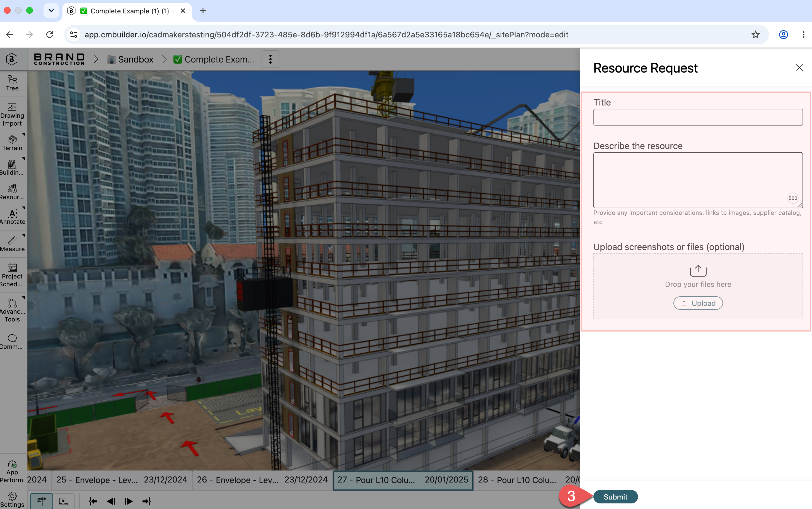Screen dimensions: 812x509
Task: Expand the Annotate tool submenu arrow
Action: coord(23,208)
